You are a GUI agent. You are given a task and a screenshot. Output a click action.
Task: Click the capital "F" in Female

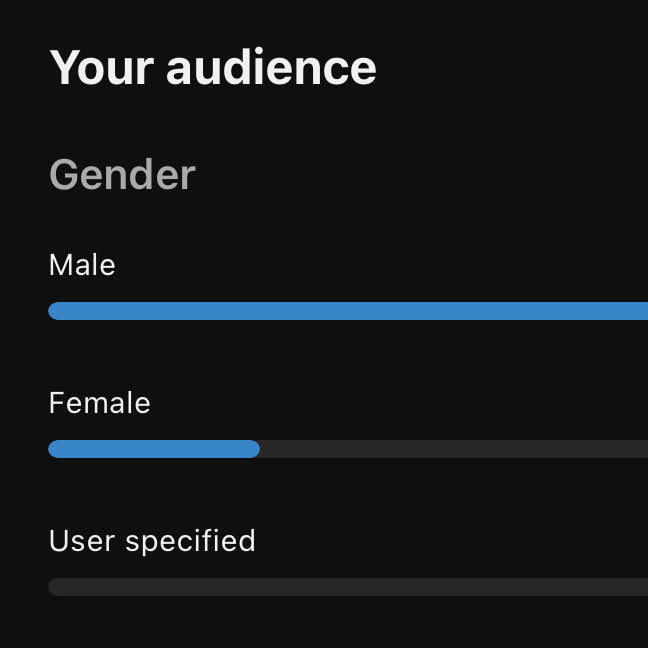pyautogui.click(x=56, y=403)
